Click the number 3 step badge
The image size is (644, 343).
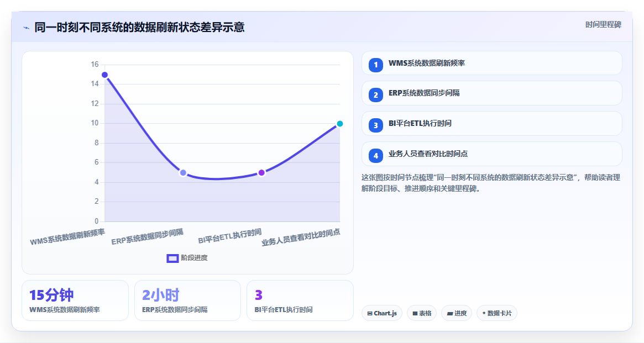click(x=376, y=125)
